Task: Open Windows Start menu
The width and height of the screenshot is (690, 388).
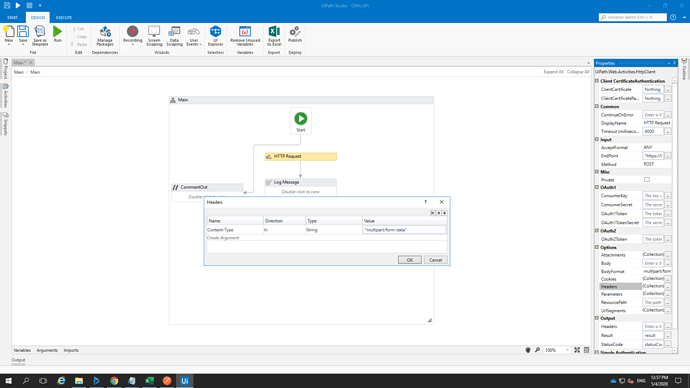Action: (x=8, y=381)
